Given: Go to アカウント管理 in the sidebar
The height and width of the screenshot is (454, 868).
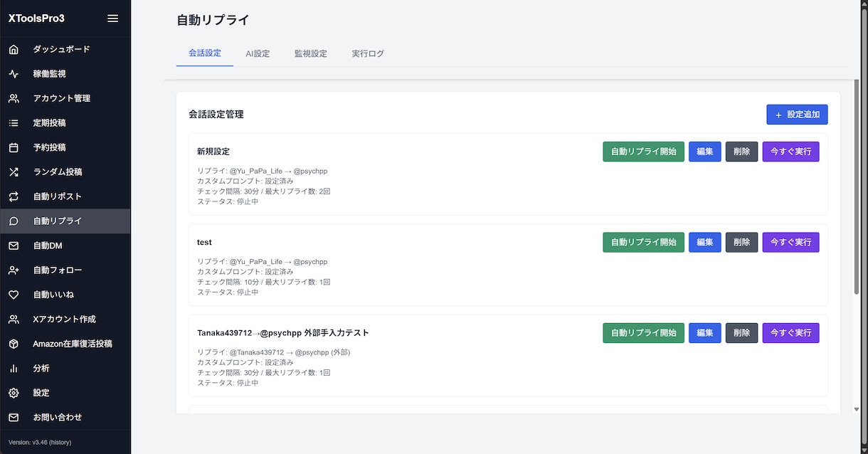Looking at the screenshot, I should 65,98.
